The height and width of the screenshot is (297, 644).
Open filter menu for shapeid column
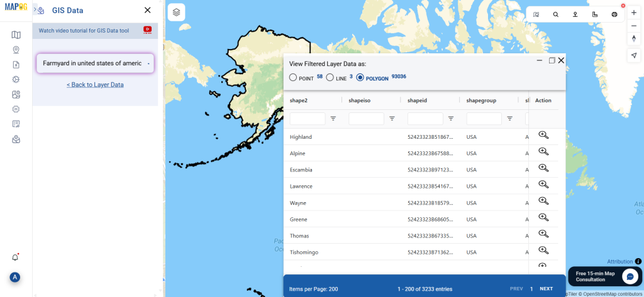click(x=451, y=118)
